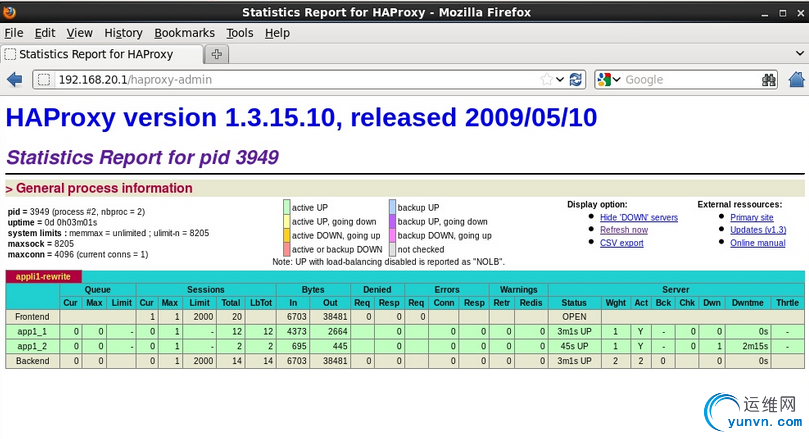
Task: Open the Online manual link
Action: (x=757, y=243)
